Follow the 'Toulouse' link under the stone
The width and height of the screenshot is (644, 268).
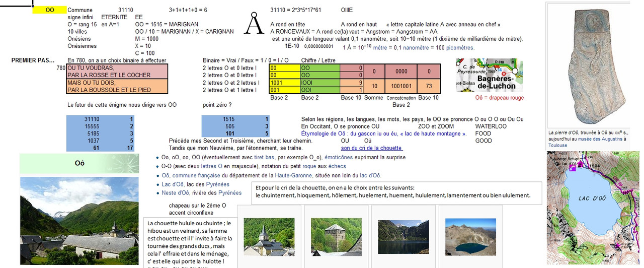click(557, 145)
